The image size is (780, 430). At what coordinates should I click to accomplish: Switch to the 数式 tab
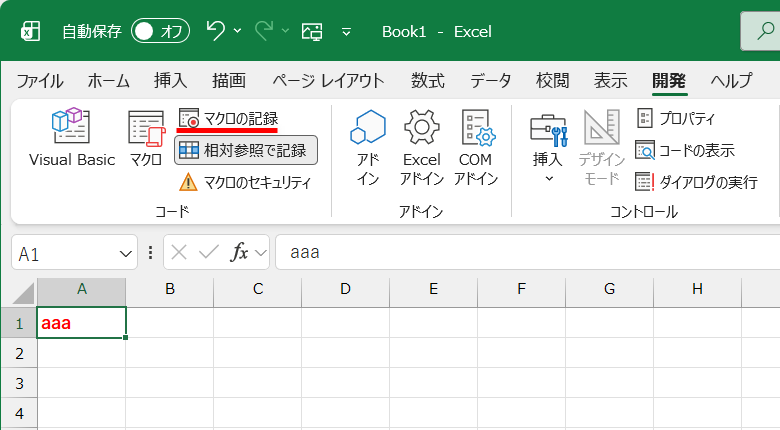pyautogui.click(x=428, y=80)
